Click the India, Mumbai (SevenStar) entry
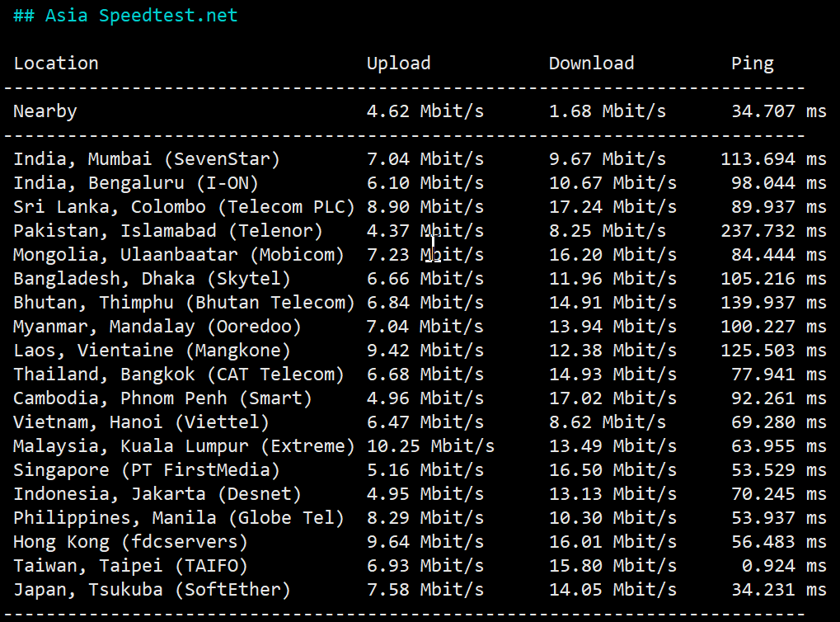This screenshot has width=840, height=622. click(x=146, y=159)
